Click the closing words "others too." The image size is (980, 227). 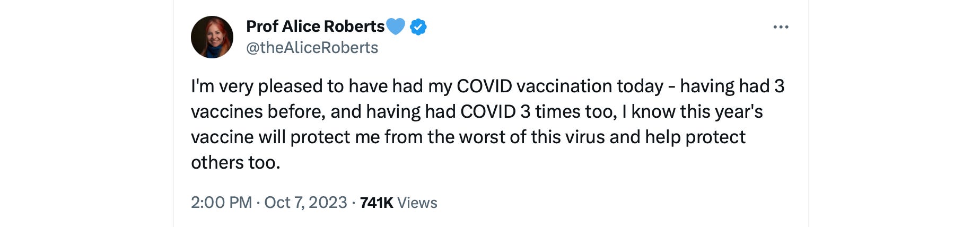click(x=235, y=163)
